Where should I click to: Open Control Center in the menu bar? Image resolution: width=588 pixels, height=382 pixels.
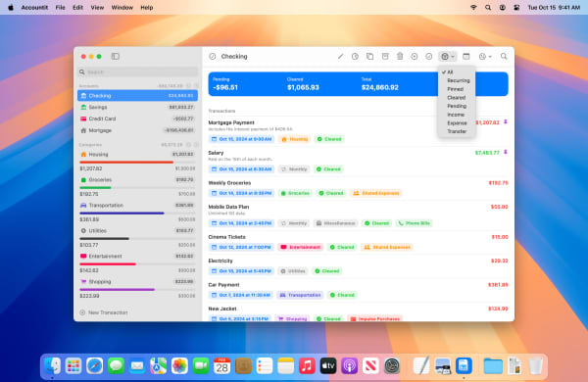pyautogui.click(x=516, y=8)
